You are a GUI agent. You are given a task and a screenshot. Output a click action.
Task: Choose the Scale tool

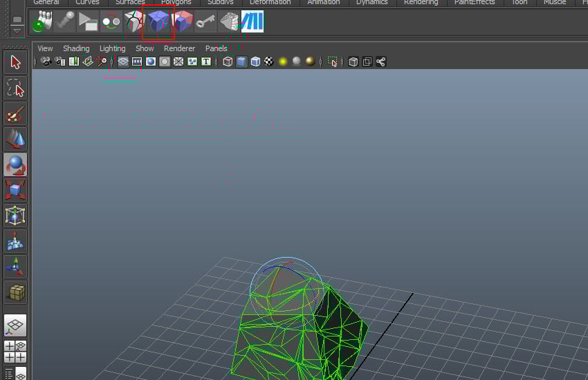coord(15,190)
